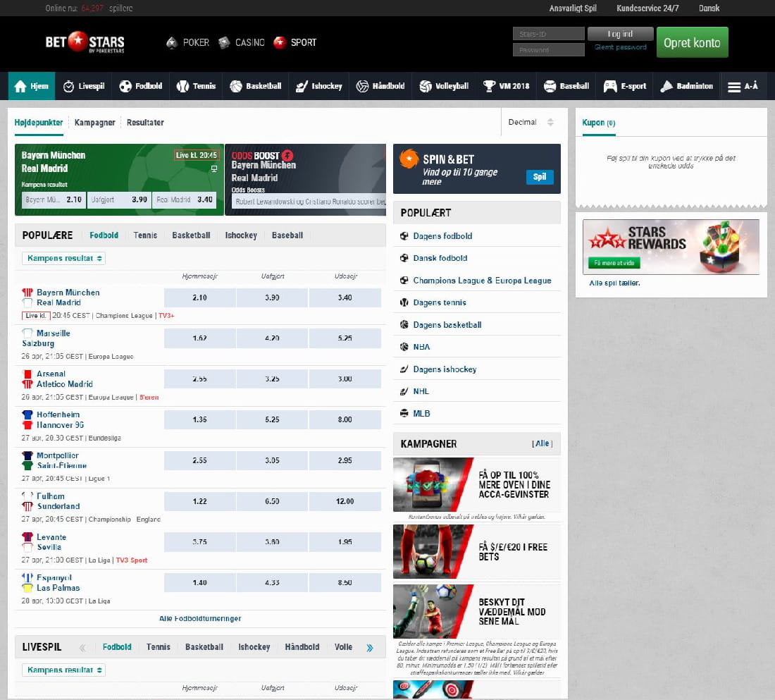This screenshot has width=775, height=700.
Task: Go to Hjem house icon
Action: (x=20, y=86)
